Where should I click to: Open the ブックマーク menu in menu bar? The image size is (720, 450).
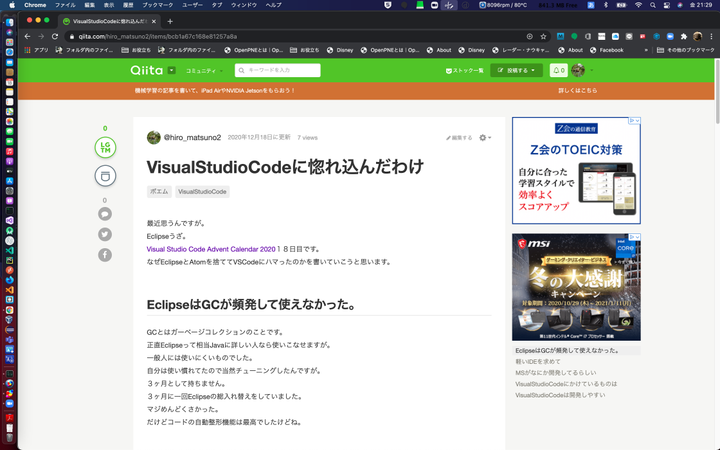pyautogui.click(x=157, y=5)
